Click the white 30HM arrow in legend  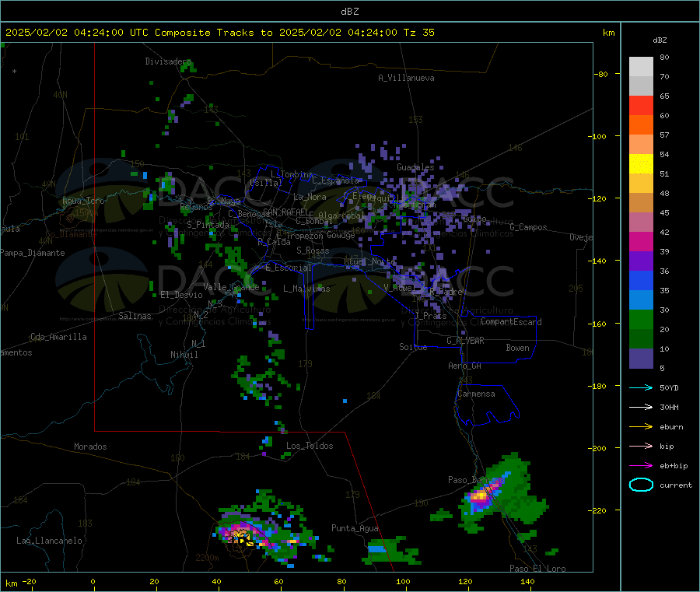point(641,407)
